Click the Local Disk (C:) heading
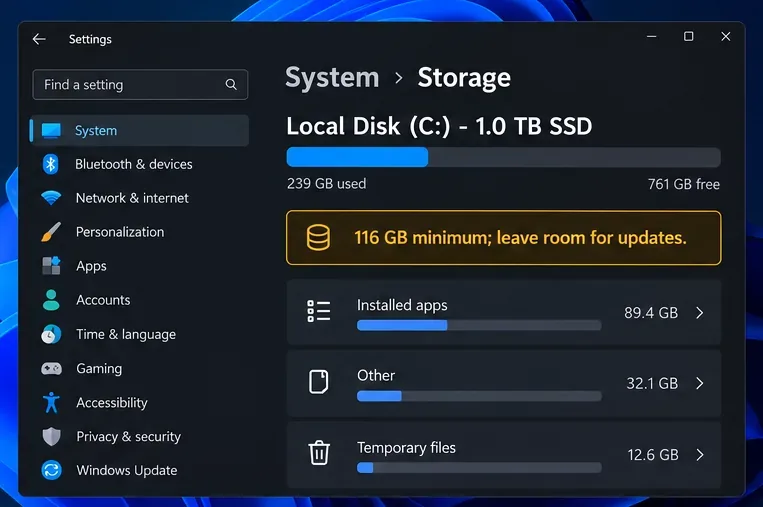Screen dimensions: 763x507 click(x=439, y=127)
